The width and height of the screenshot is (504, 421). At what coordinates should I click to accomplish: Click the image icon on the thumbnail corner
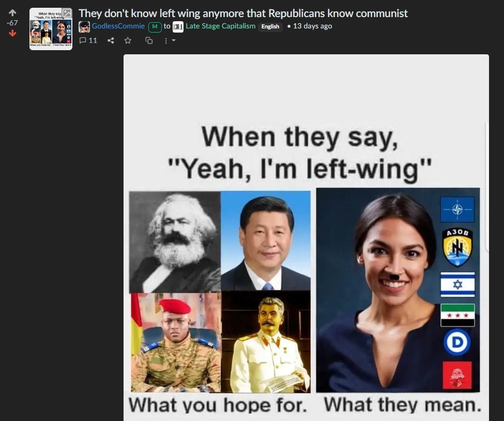[x=67, y=13]
